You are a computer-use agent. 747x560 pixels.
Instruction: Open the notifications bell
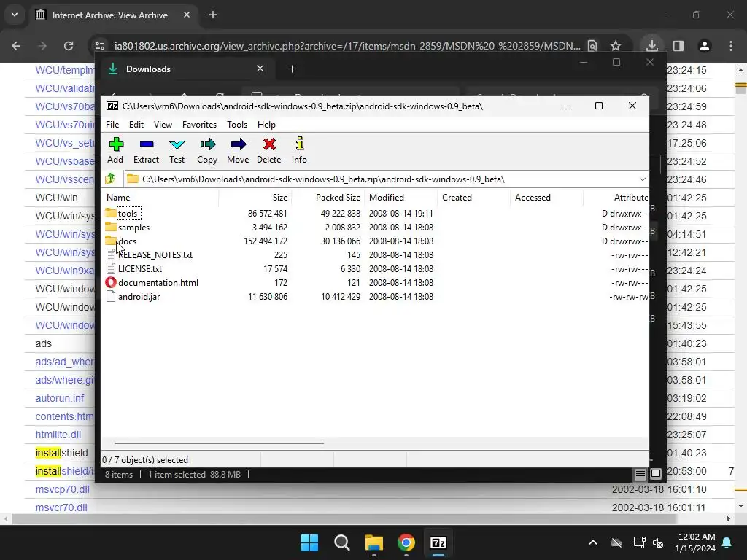click(x=727, y=542)
